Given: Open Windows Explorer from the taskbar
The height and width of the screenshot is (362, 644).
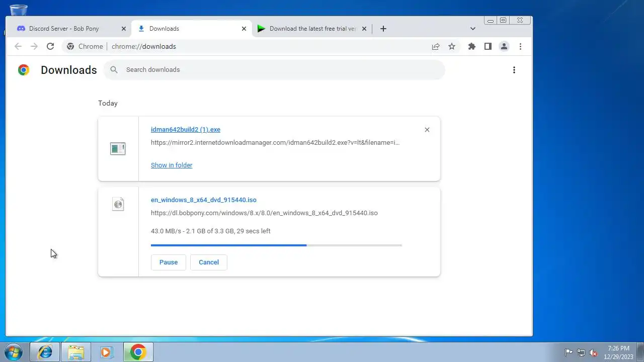Looking at the screenshot, I should pyautogui.click(x=76, y=352).
